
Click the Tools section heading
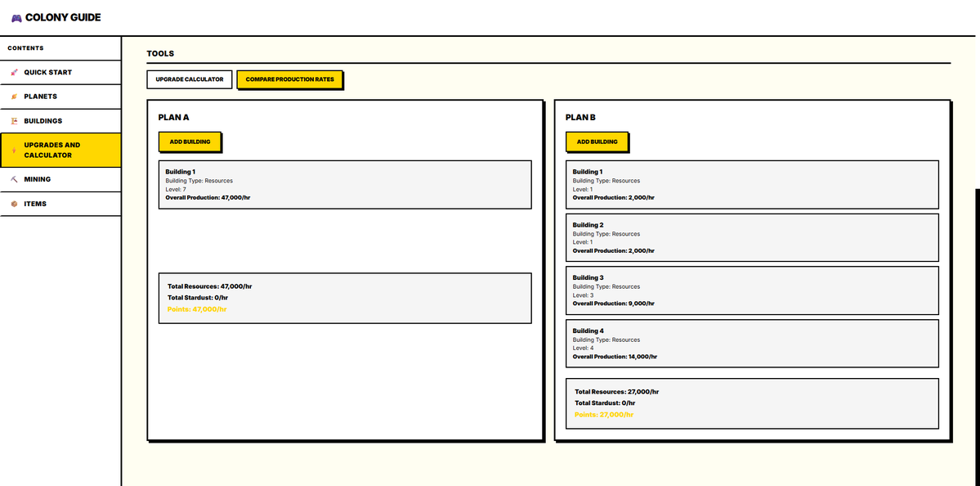pos(160,54)
